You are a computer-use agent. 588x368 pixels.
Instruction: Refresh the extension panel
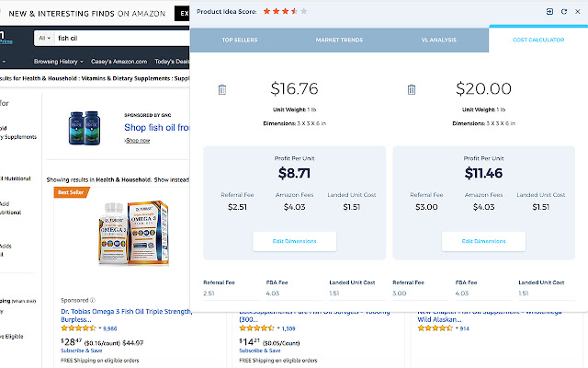pos(563,11)
